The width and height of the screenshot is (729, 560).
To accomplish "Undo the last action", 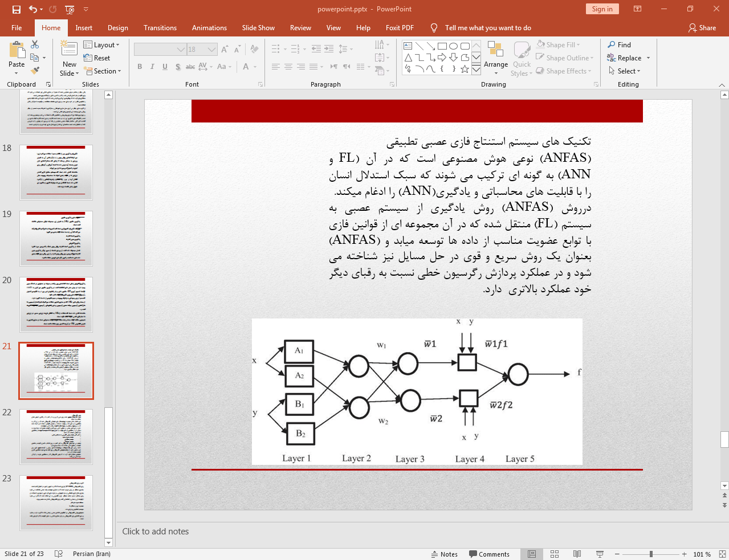I will pos(32,9).
